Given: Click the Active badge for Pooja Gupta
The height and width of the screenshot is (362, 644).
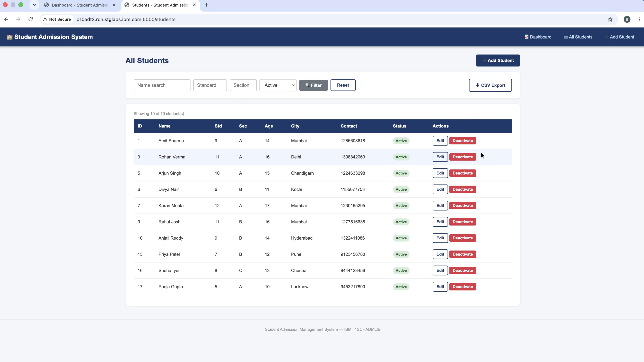Looking at the screenshot, I should (401, 287).
